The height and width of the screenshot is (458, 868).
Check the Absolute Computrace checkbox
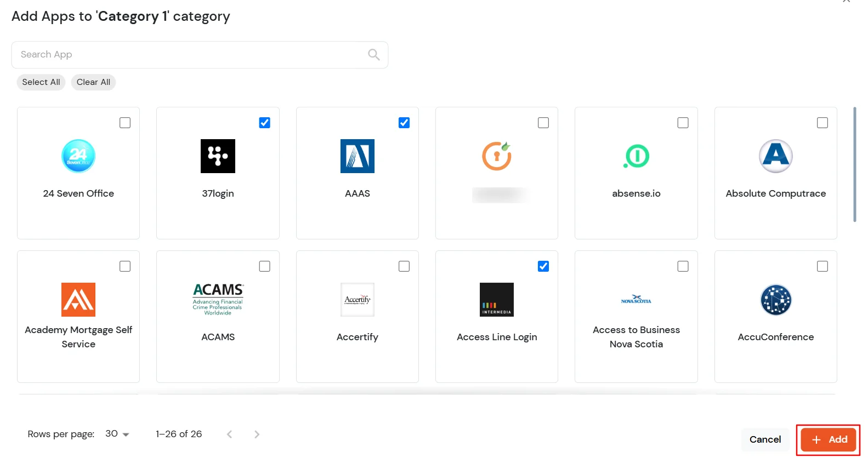(822, 123)
